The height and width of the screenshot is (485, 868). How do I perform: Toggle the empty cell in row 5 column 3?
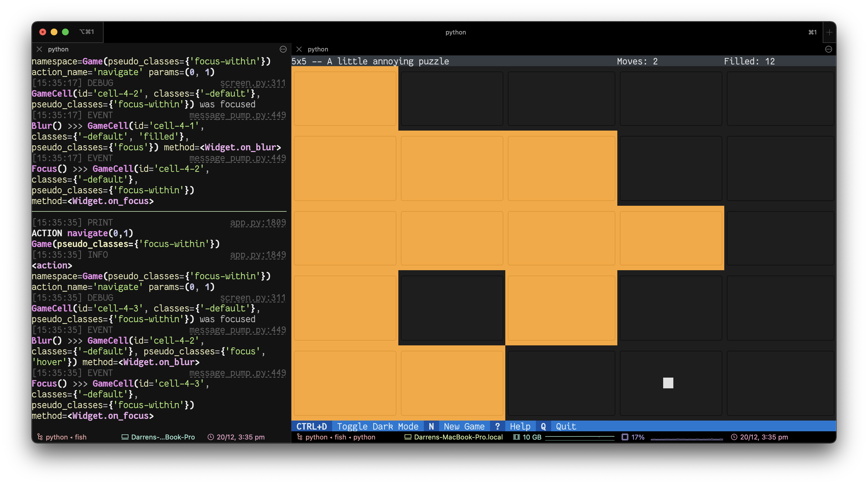click(x=561, y=383)
